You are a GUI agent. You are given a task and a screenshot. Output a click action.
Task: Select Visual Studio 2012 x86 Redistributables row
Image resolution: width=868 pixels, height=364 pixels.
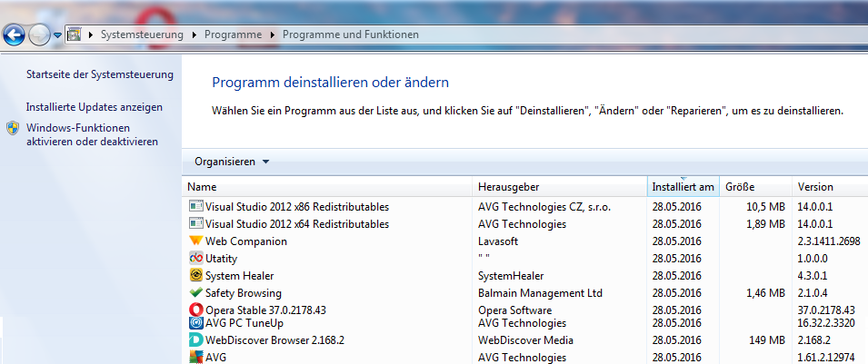(296, 207)
